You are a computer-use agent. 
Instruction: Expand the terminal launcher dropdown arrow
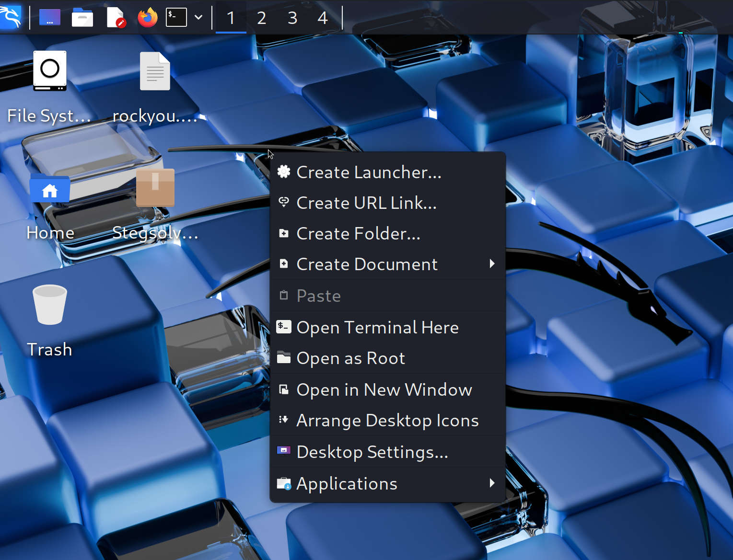[x=198, y=18]
